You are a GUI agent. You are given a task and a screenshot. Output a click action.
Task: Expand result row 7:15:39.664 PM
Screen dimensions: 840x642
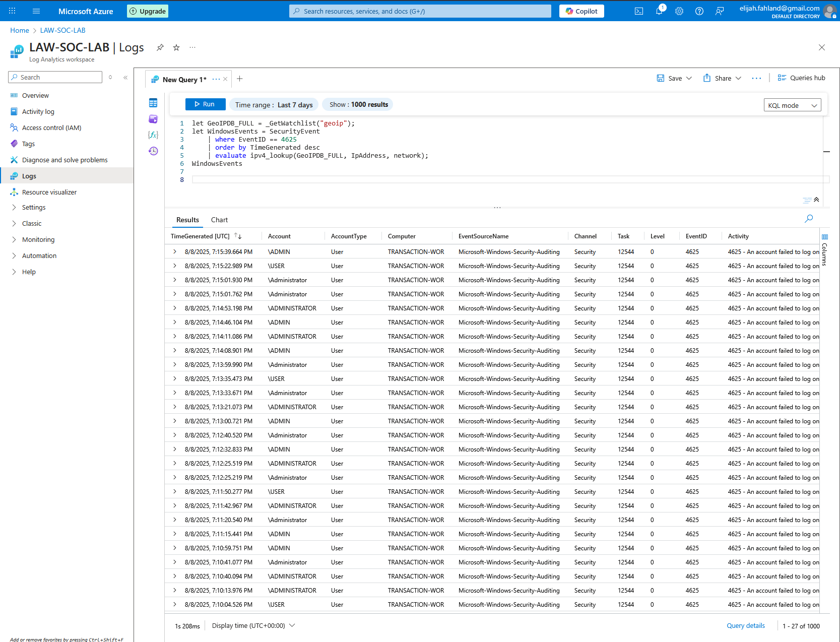tap(175, 251)
